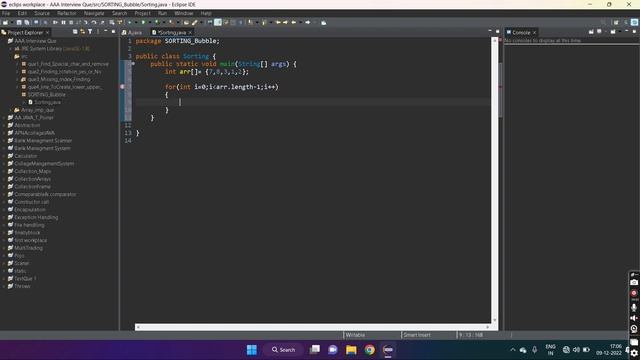
Task: Open the Project menu
Action: click(x=142, y=13)
